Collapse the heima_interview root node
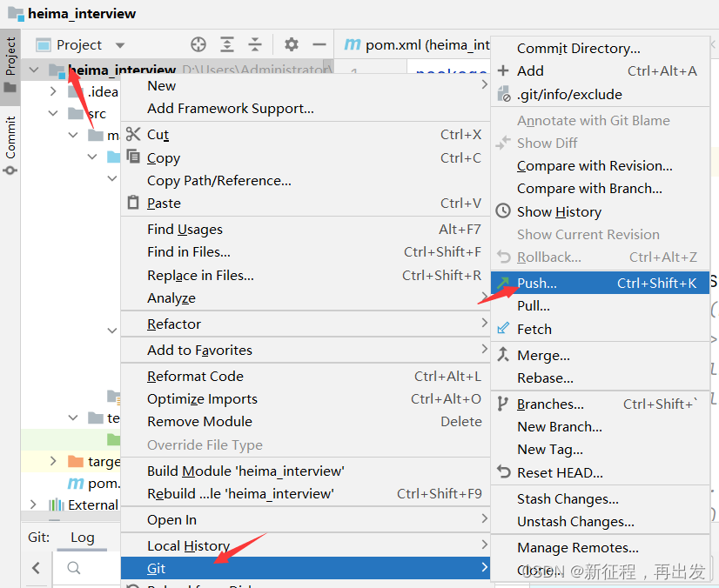This screenshot has height=588, width=719. click(33, 70)
